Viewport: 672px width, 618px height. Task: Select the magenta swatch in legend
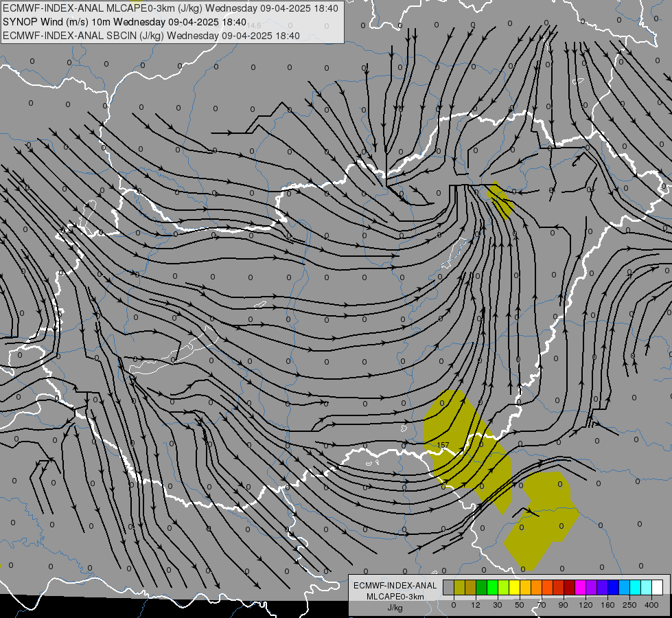[x=580, y=588]
